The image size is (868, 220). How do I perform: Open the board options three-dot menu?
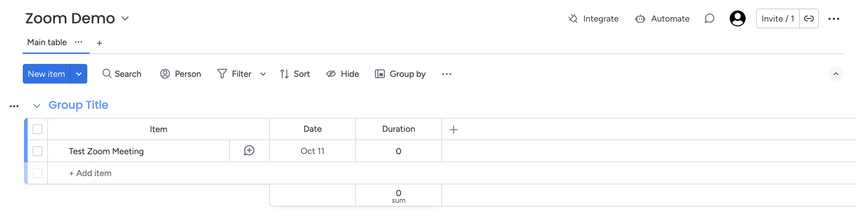pyautogui.click(x=833, y=19)
